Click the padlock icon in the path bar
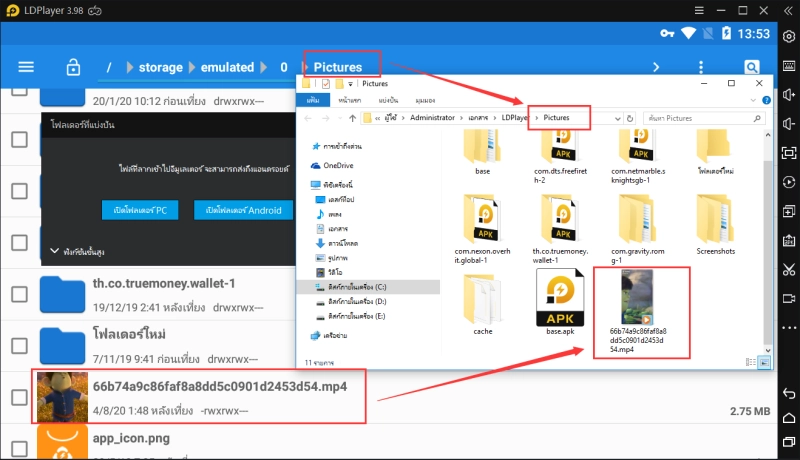Screen dimensions: 800x460 pyautogui.click(x=72, y=67)
